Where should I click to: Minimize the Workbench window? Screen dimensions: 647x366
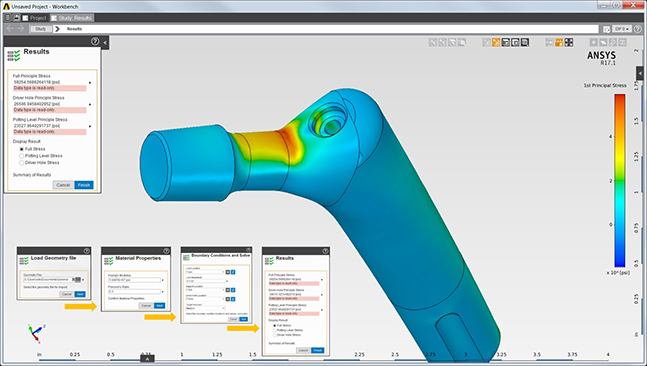604,5
